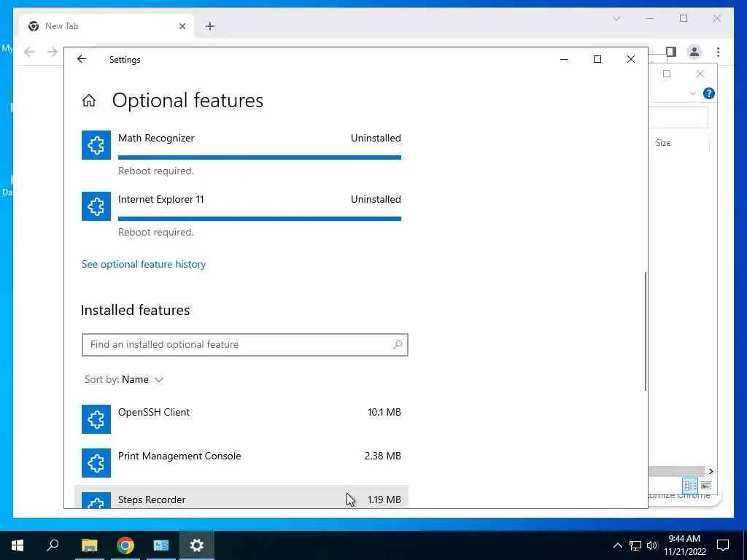
Task: Minimize the Settings window
Action: coord(564,59)
